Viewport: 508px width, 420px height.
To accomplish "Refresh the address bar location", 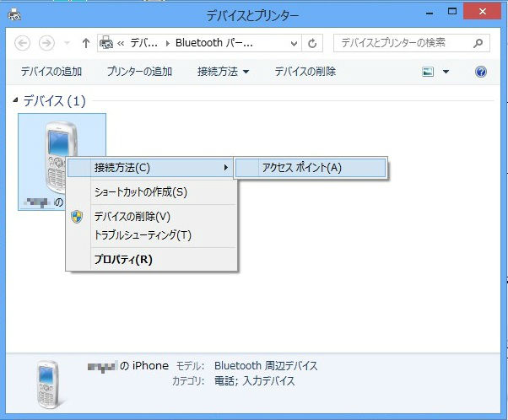I will [314, 43].
